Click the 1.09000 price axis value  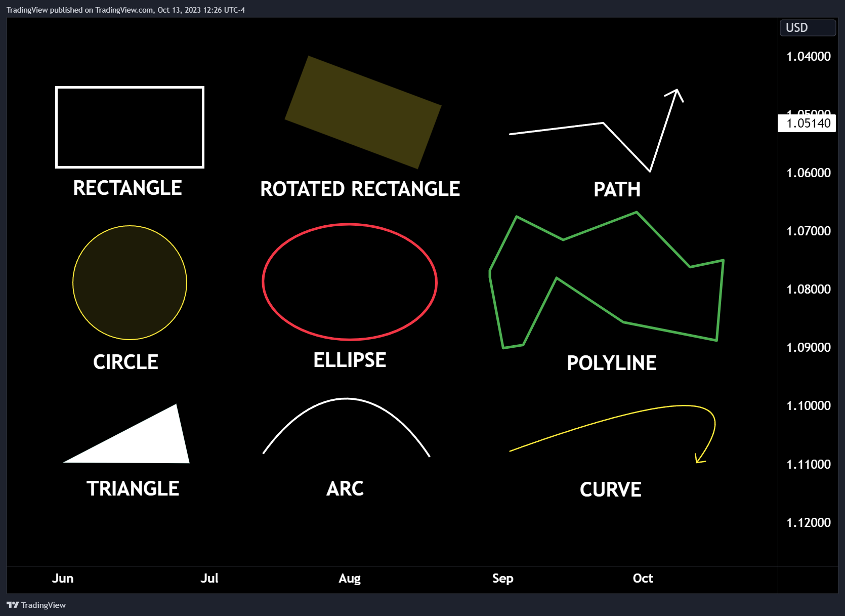808,347
